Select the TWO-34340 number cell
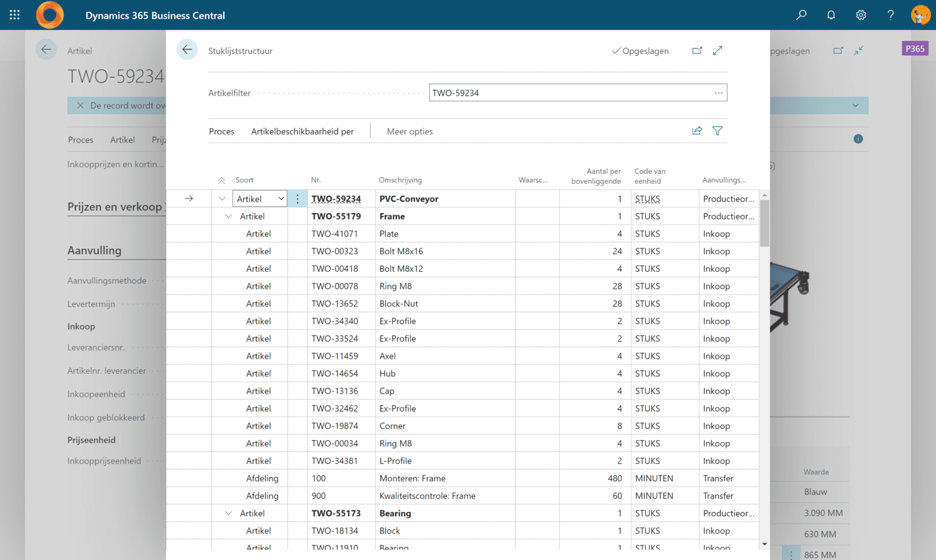The width and height of the screenshot is (936, 560). 341,321
